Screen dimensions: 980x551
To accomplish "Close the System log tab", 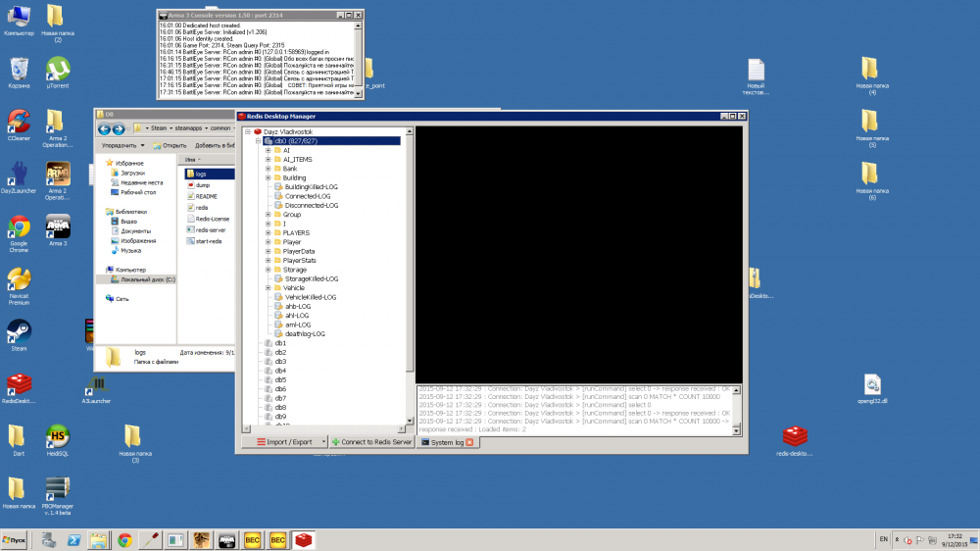I will pyautogui.click(x=469, y=442).
